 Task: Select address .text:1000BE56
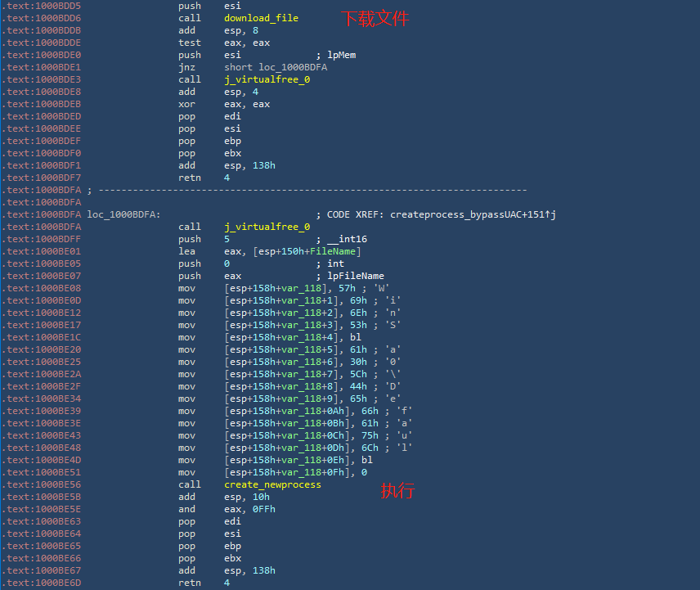coord(41,484)
